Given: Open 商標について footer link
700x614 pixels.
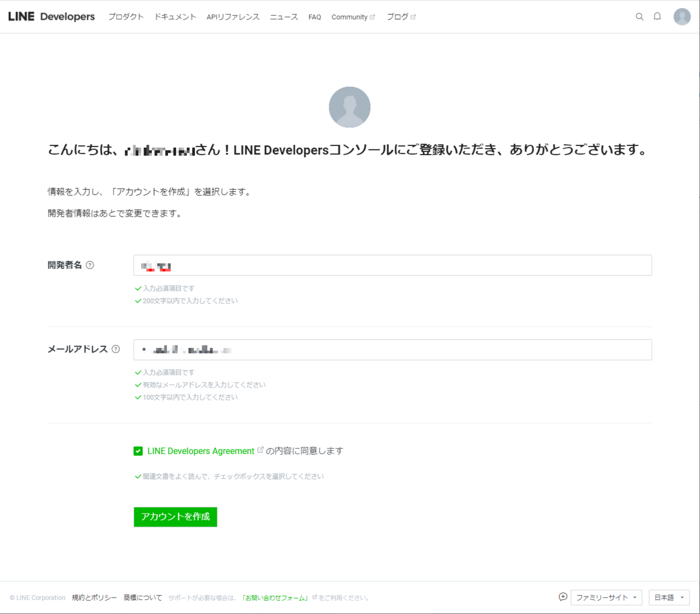Looking at the screenshot, I should point(143,598).
